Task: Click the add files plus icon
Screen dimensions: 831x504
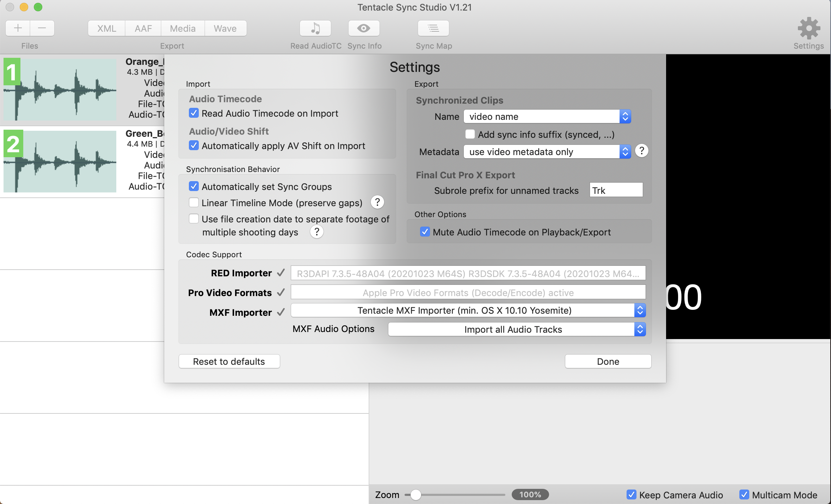Action: click(18, 28)
